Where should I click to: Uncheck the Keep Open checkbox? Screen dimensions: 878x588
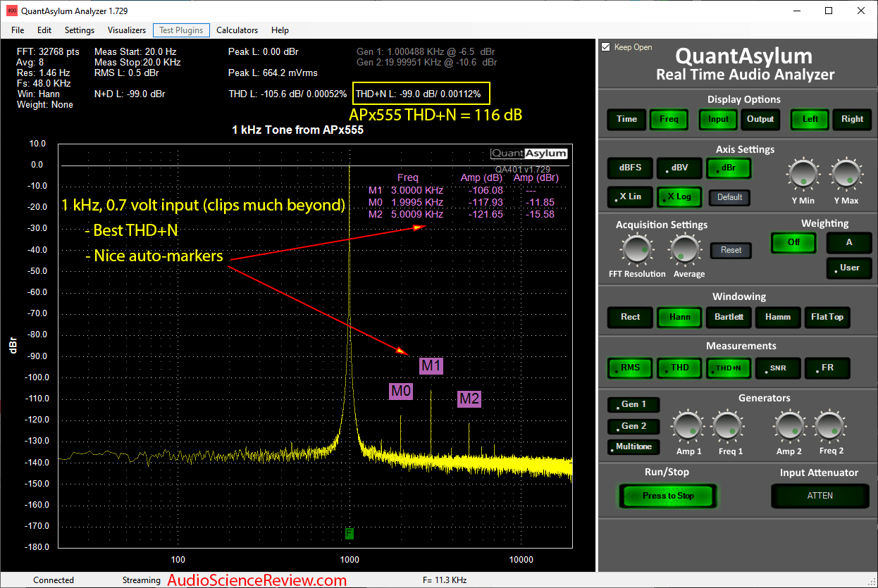tap(605, 47)
